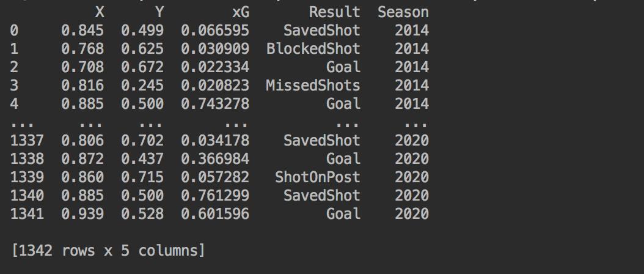Click the Season column header

click(403, 12)
